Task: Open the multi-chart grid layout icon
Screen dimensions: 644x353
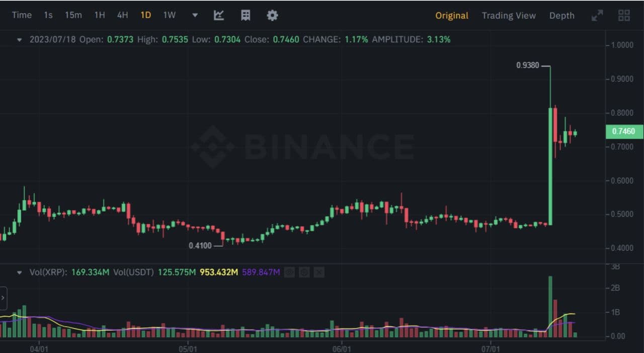Action: pos(624,16)
